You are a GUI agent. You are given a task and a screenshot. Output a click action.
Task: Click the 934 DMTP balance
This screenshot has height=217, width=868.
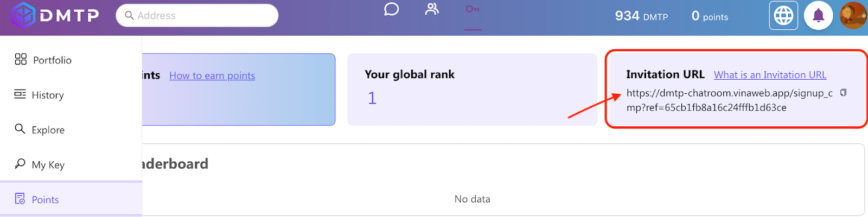[641, 16]
